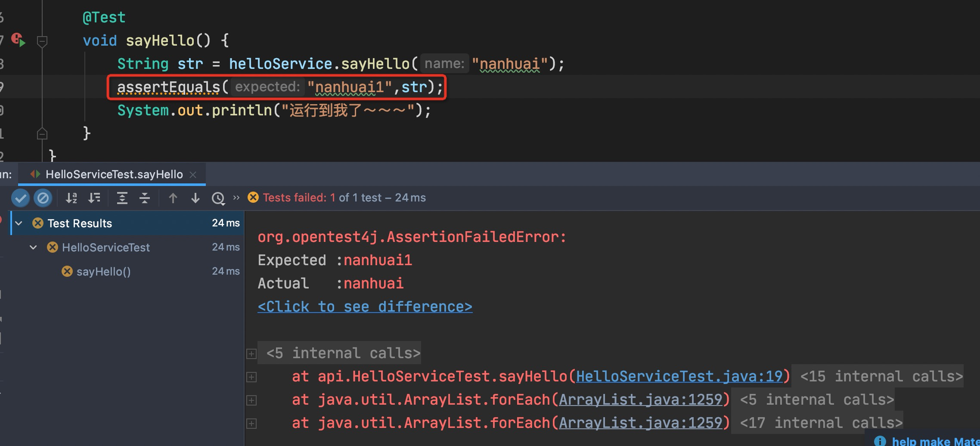Click the org.opentest4j.AssertionFailedError text
This screenshot has height=446, width=980.
pyautogui.click(x=412, y=237)
